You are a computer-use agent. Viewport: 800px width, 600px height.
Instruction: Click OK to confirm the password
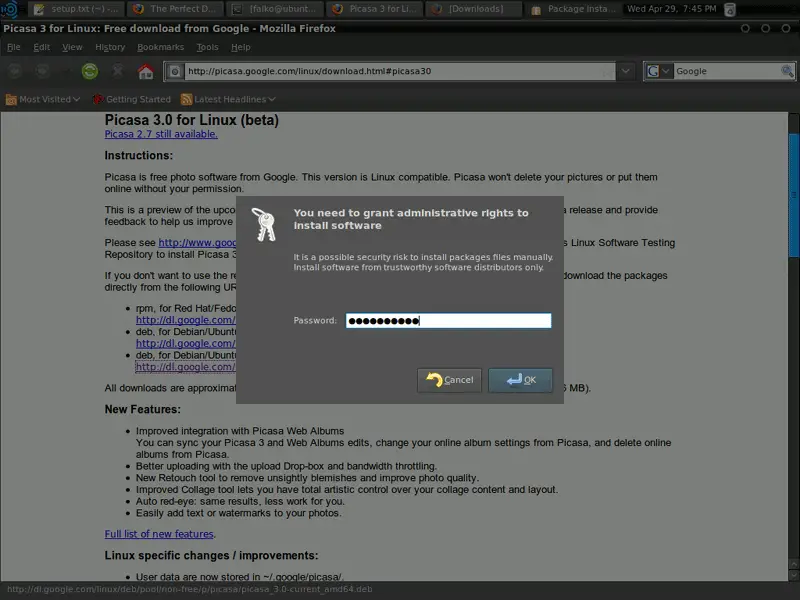point(520,380)
